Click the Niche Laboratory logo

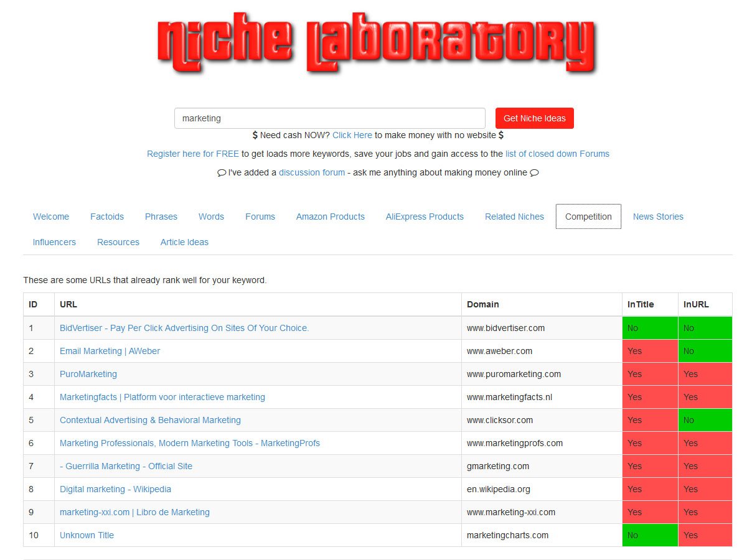click(x=376, y=45)
